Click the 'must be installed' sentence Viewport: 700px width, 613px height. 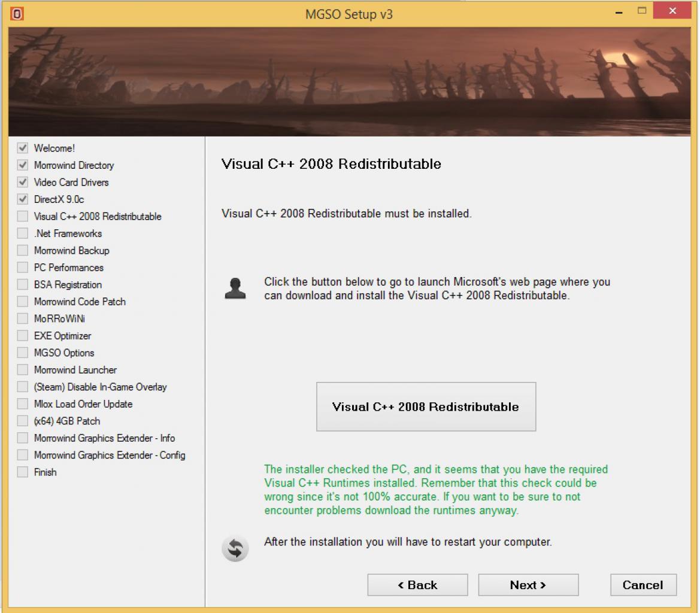[x=347, y=213]
